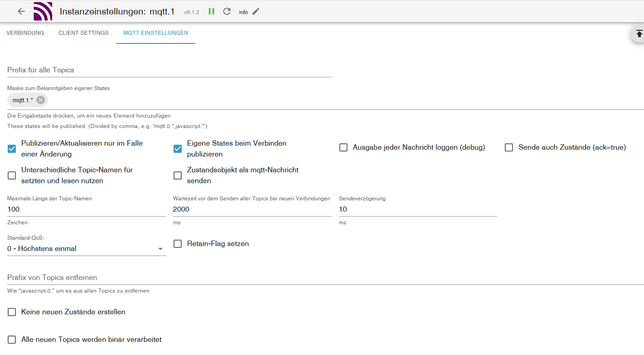Click the scroll-to-top arrow button
The height and width of the screenshot is (355, 644).
[639, 34]
